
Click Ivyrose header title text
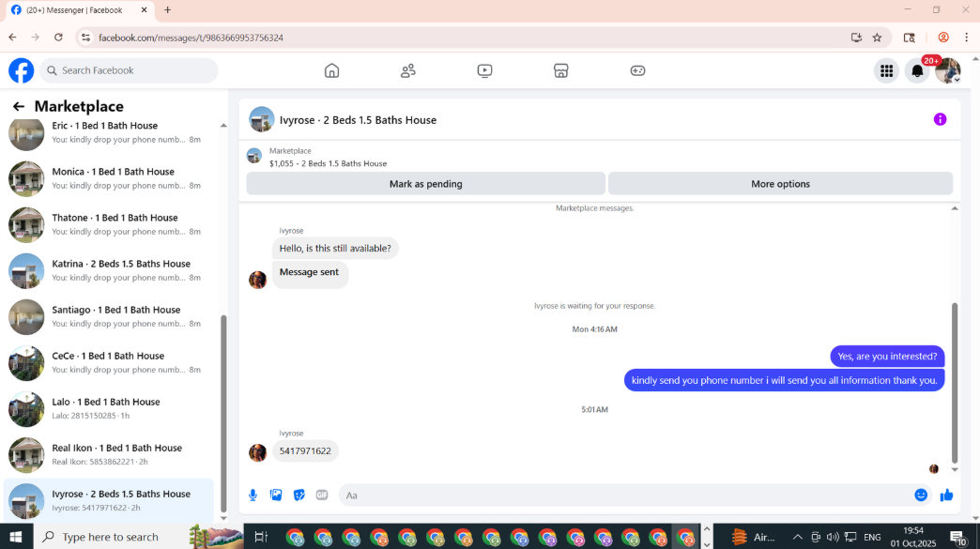coord(358,120)
